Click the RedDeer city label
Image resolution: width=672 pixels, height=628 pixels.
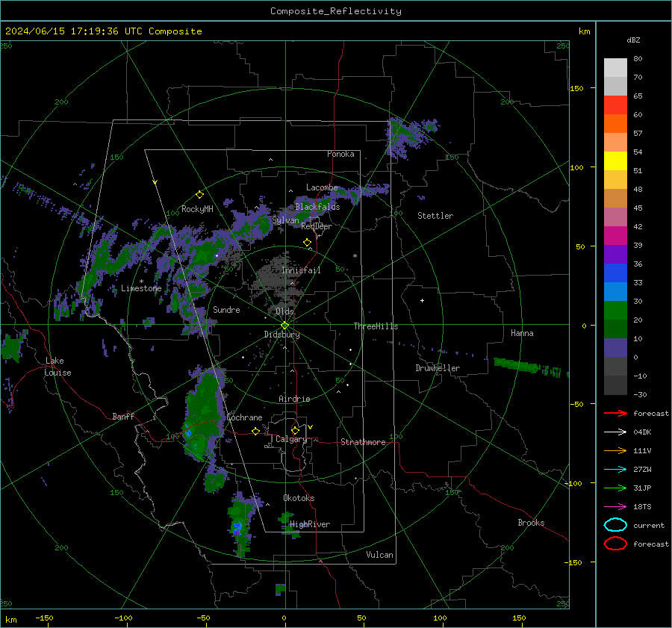[317, 226]
